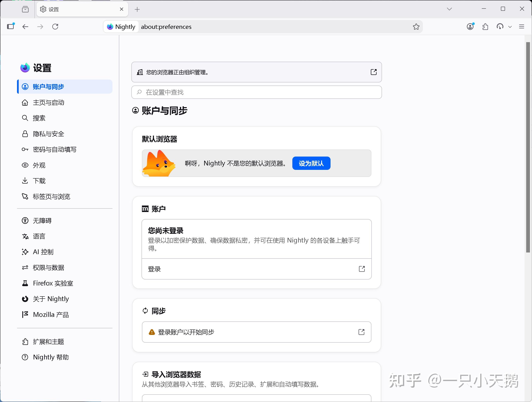532x402 pixels.
Task: Open Nightly 帮助 link in sidebar
Action: click(x=65, y=357)
